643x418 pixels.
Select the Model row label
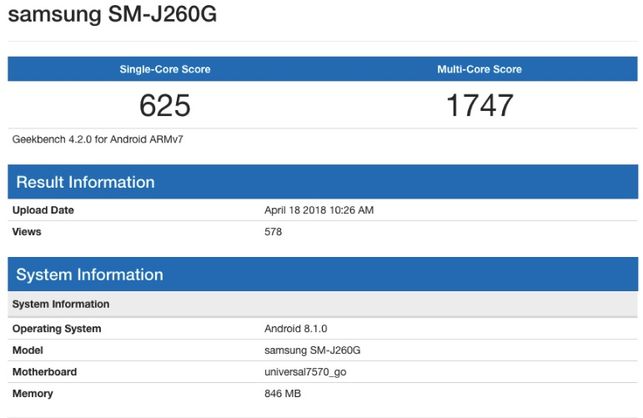pyautogui.click(x=29, y=350)
